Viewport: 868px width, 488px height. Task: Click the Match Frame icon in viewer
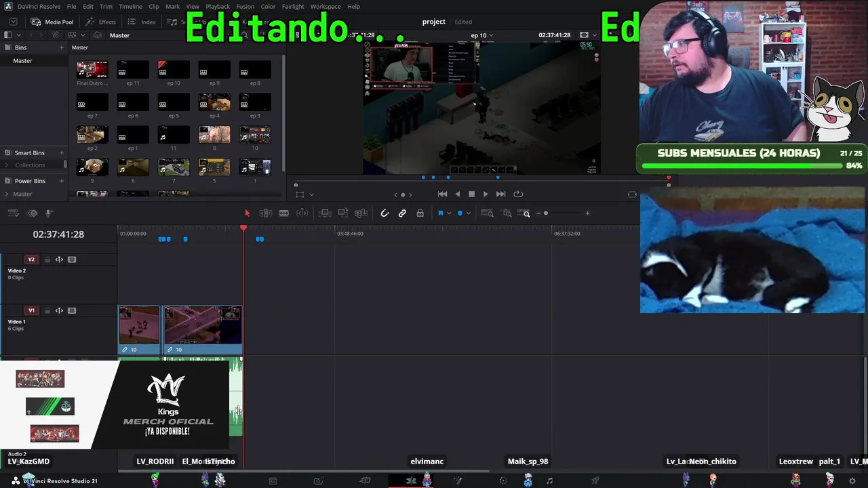point(633,194)
